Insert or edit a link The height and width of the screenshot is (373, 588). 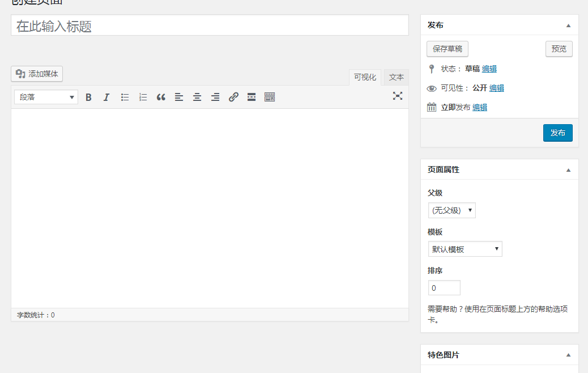pyautogui.click(x=233, y=97)
